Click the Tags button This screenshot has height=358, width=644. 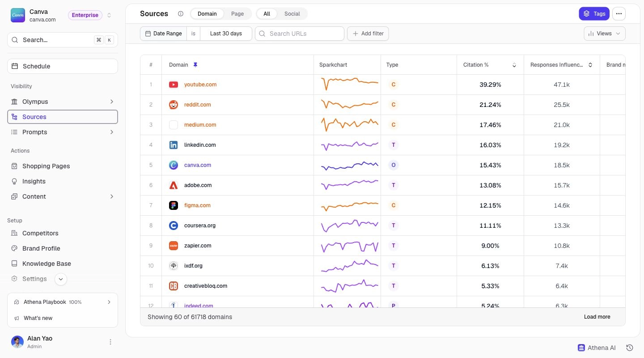click(x=594, y=14)
